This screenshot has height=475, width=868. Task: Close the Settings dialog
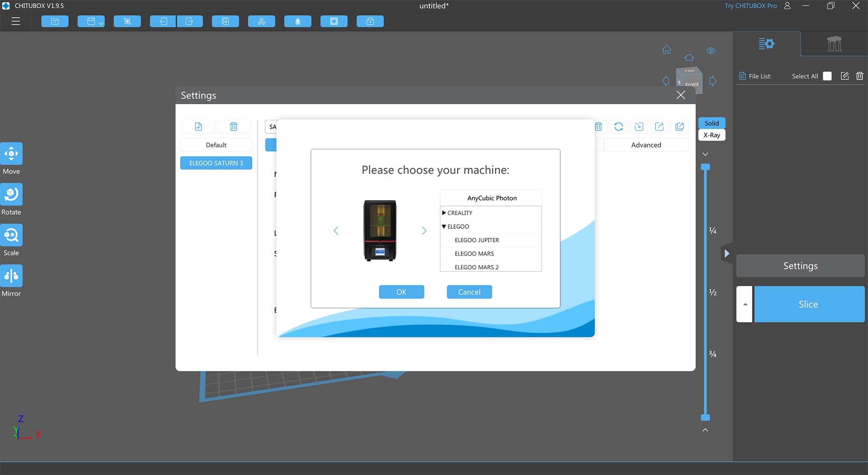681,95
